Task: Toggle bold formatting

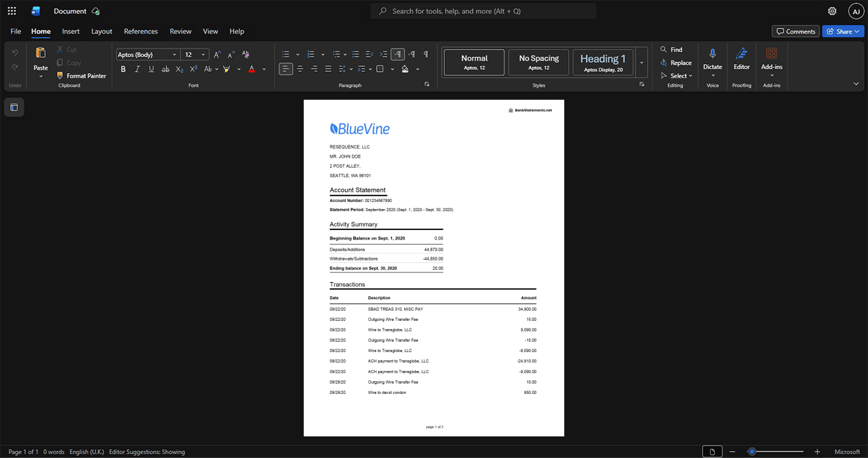Action: (123, 69)
